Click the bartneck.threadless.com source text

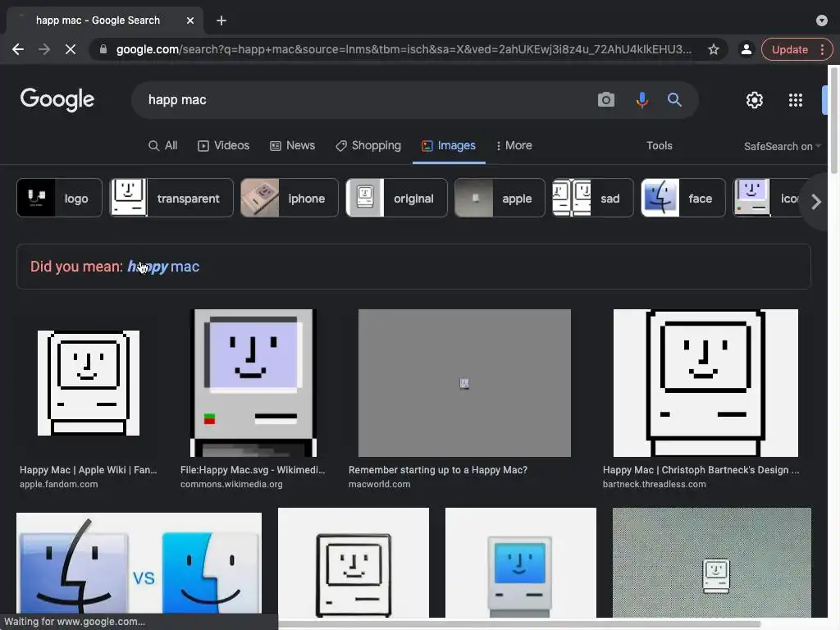tap(654, 484)
